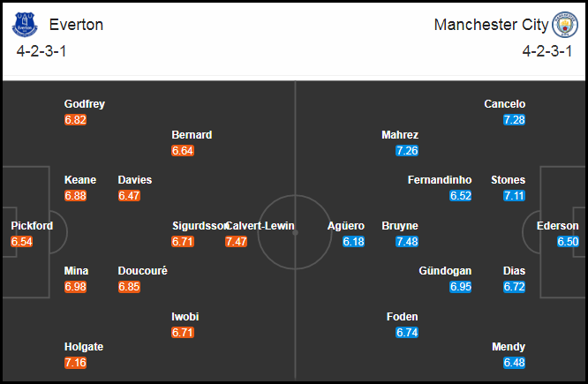Select player Agüero on the pitch

pos(346,226)
